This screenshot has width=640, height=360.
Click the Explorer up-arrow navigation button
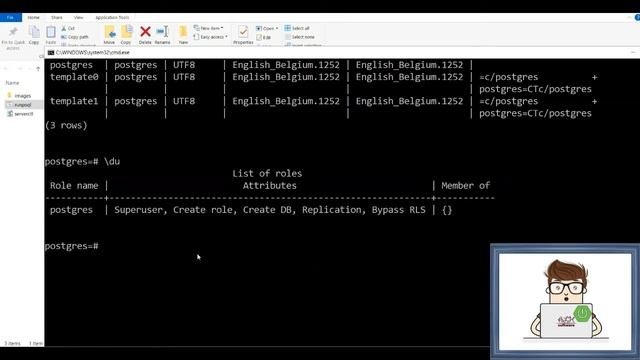pos(38,69)
